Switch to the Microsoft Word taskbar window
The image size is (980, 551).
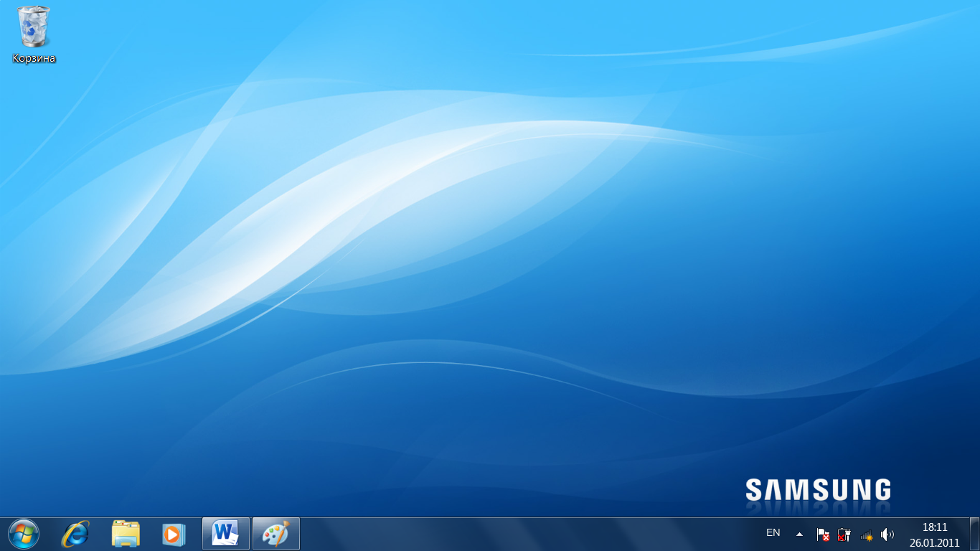226,534
